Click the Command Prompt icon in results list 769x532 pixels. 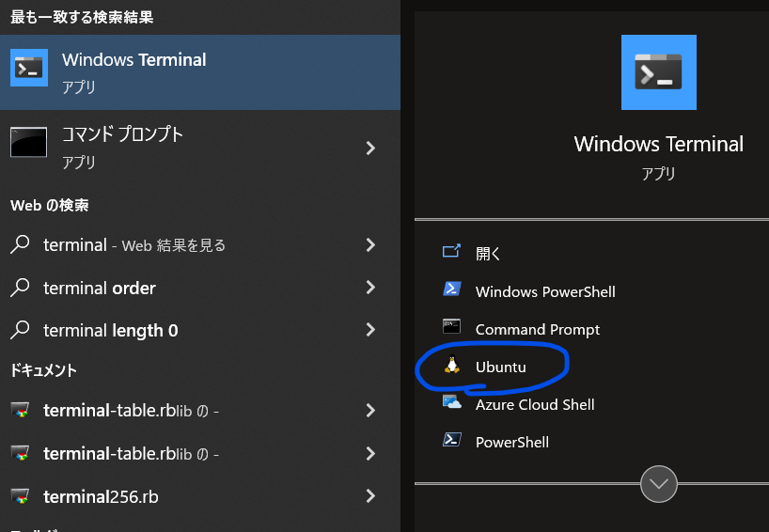28,142
